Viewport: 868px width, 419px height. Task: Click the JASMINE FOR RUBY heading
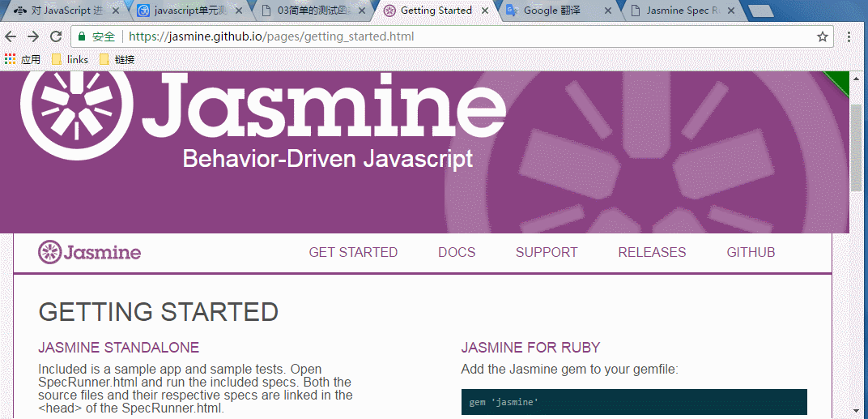530,348
